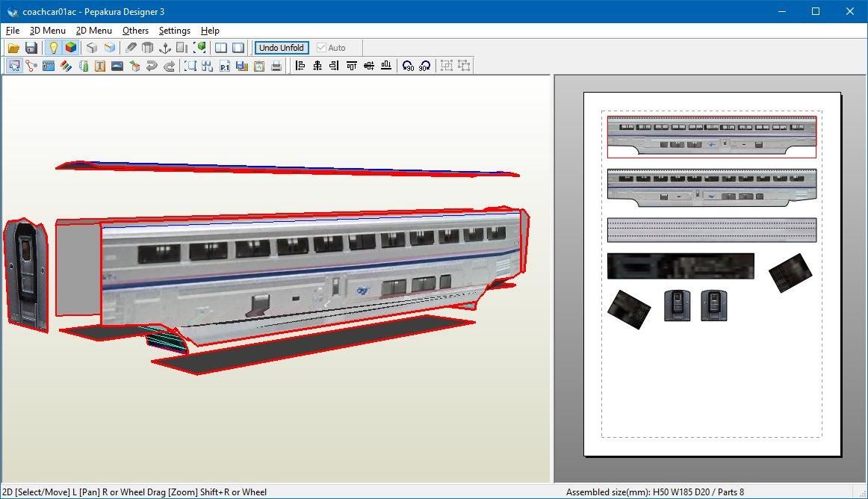This screenshot has width=868, height=499.
Task: Click the anchor icon in toolbar
Action: [165, 48]
